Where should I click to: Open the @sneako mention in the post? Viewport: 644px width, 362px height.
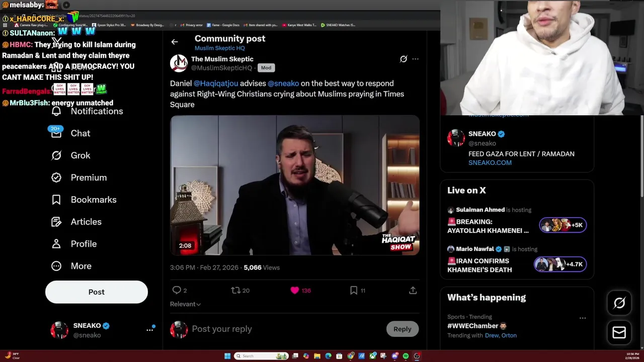(x=283, y=83)
